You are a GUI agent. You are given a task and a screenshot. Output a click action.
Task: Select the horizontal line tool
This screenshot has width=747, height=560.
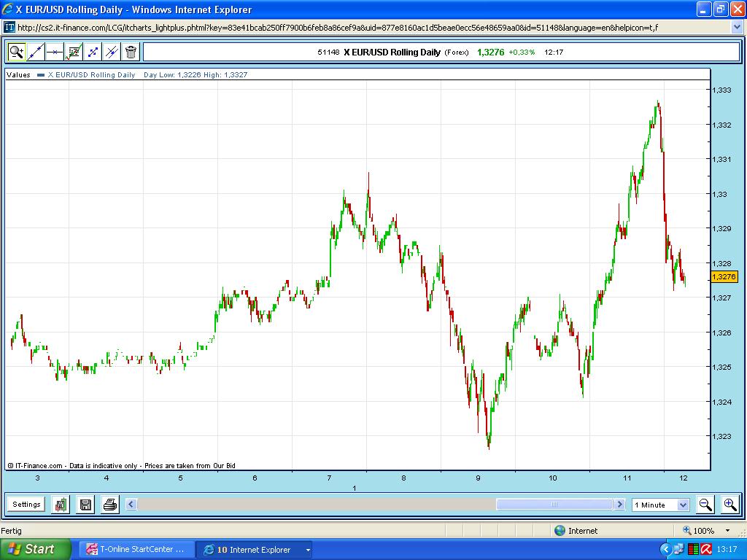click(x=54, y=52)
